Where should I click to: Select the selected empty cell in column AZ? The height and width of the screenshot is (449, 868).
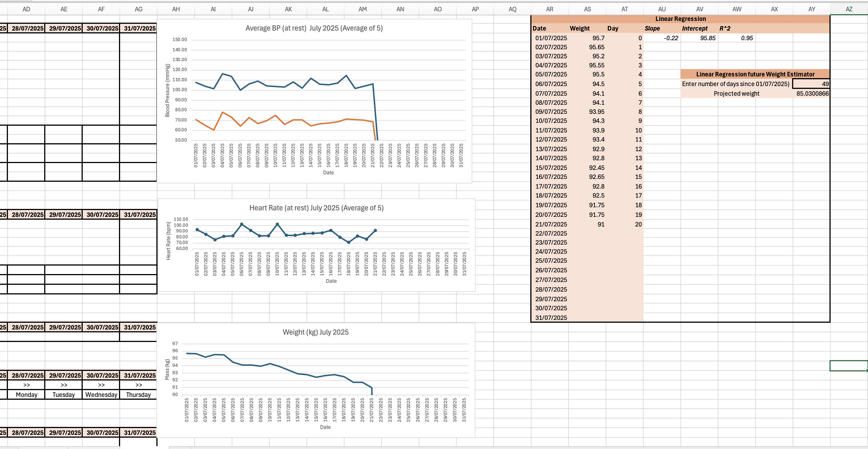(849, 365)
